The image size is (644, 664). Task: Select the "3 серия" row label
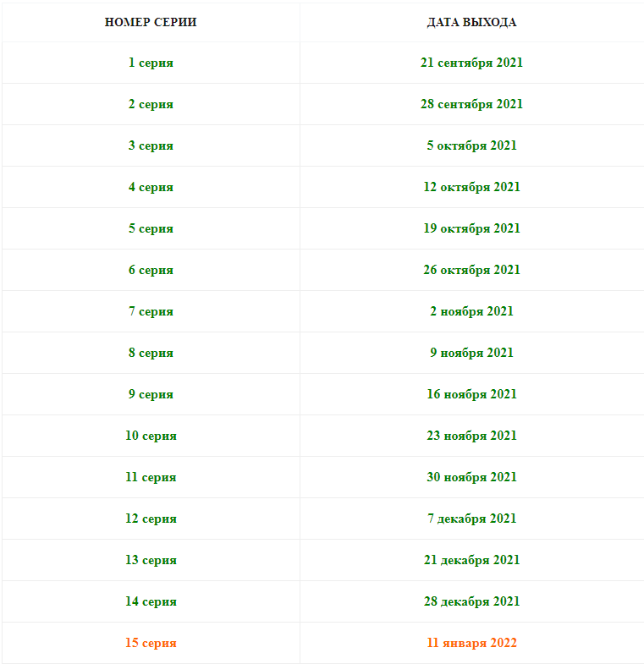coord(151,145)
